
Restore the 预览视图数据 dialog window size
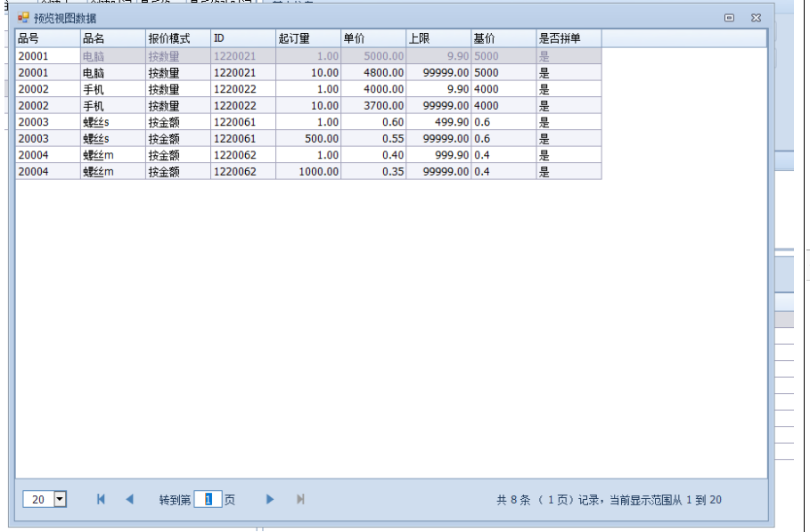tap(729, 17)
